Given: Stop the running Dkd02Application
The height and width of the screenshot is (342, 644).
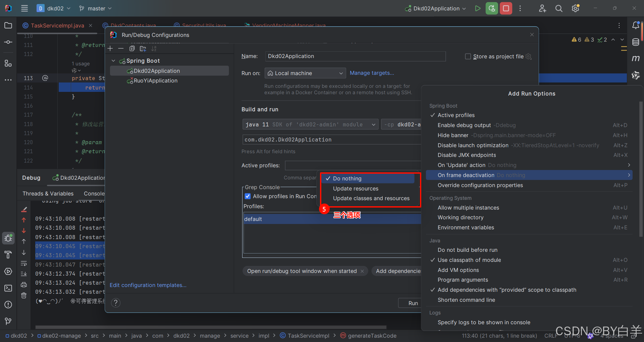Looking at the screenshot, I should (x=506, y=8).
